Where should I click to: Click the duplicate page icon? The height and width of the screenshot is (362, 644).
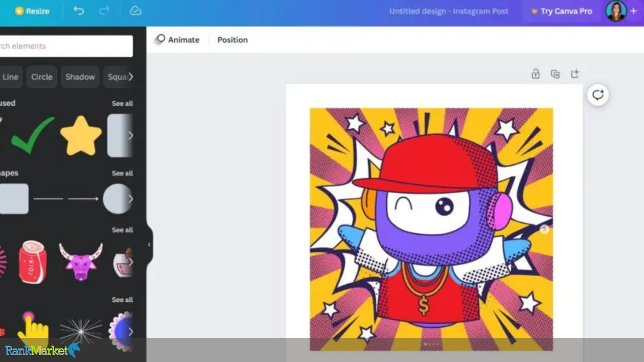point(555,74)
